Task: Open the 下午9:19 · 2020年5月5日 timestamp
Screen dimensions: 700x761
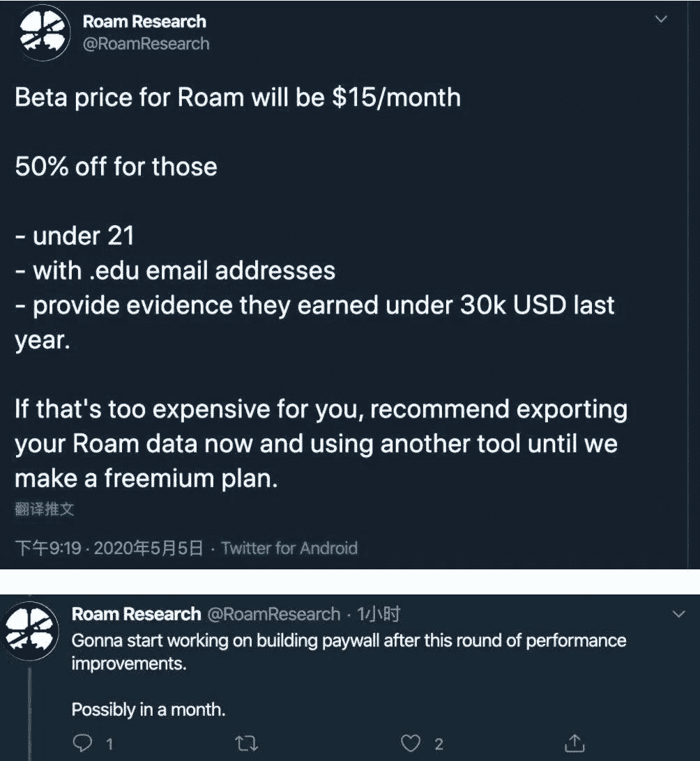Action: click(x=109, y=548)
